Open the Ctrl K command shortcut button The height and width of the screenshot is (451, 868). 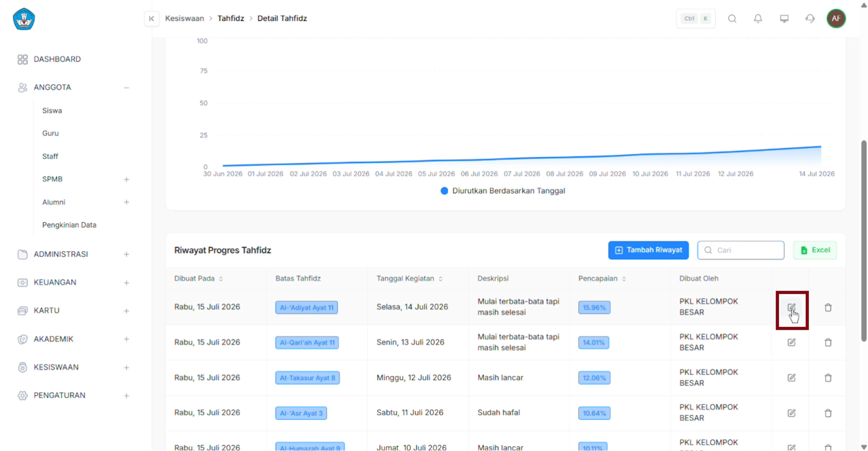[696, 19]
